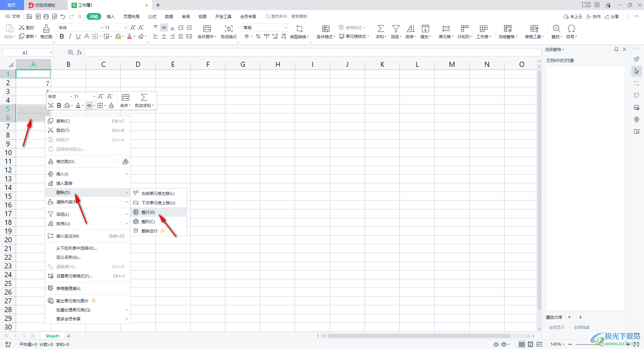Click the Bold icon in the ribbon

coord(62,37)
